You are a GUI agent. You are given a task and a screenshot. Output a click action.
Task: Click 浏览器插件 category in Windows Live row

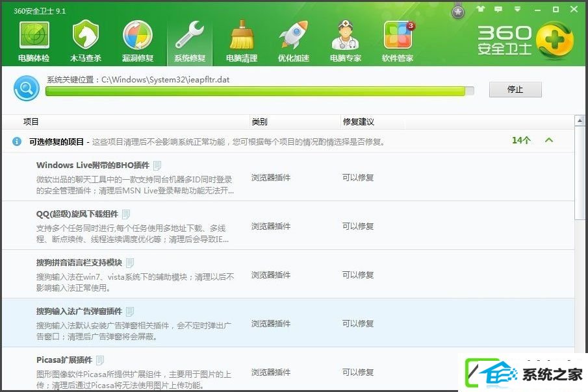[271, 178]
